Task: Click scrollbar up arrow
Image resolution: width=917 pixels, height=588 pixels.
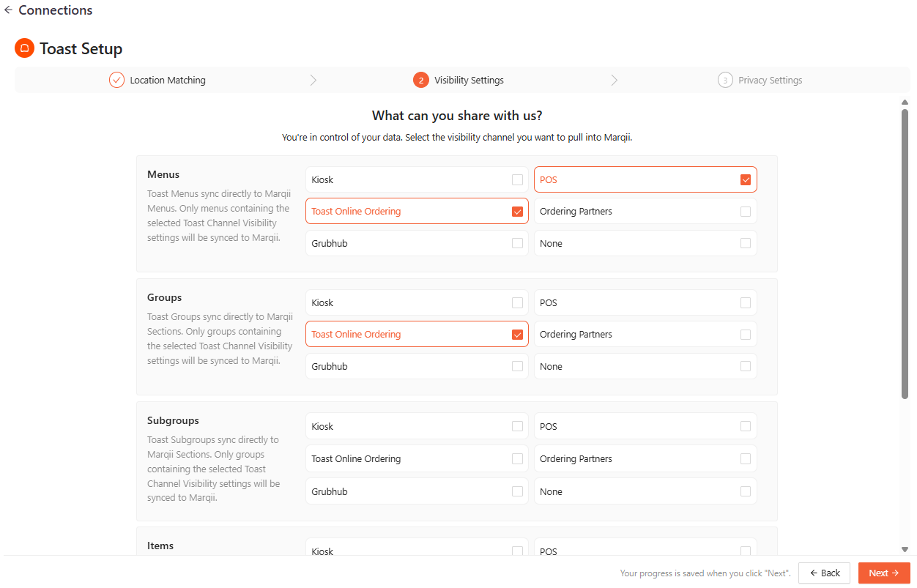Action: click(905, 103)
